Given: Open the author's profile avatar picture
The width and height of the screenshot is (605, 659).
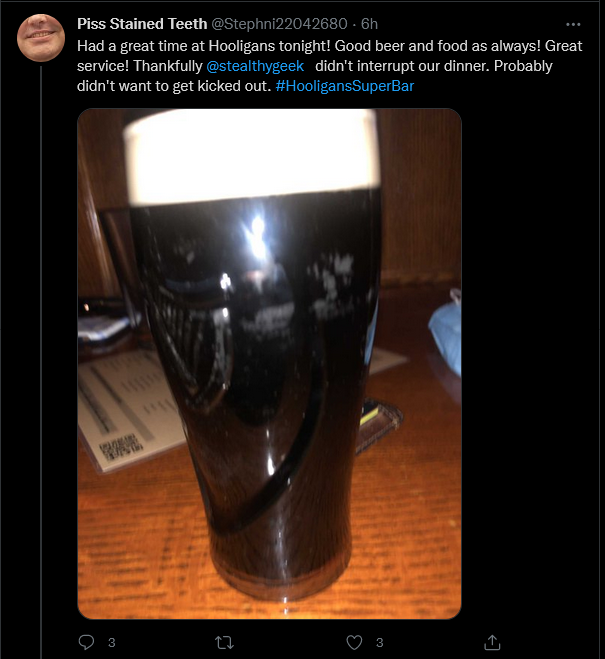Looking at the screenshot, I should tap(41, 38).
